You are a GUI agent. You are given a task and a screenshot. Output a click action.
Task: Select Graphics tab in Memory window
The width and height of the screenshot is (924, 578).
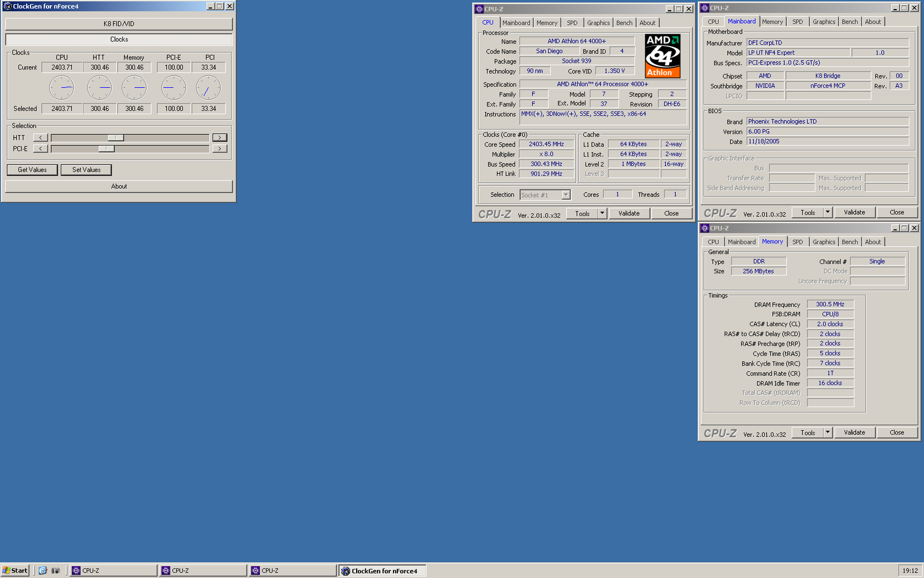click(823, 242)
